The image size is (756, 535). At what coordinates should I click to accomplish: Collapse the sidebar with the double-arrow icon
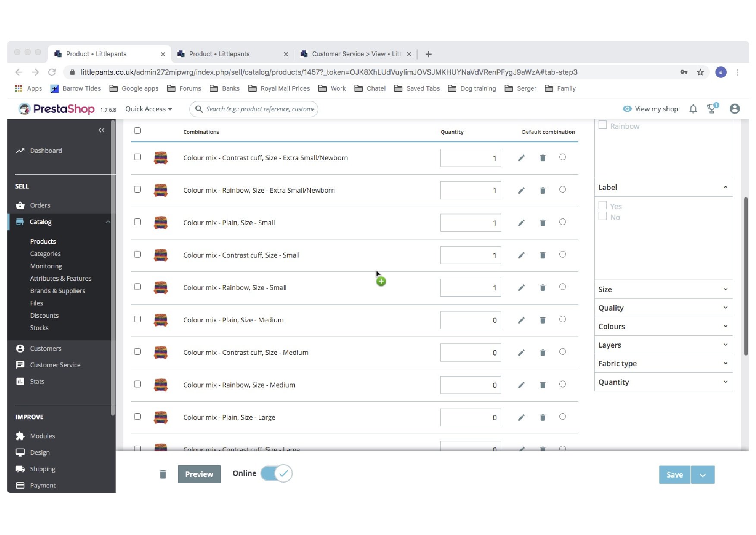(x=101, y=130)
